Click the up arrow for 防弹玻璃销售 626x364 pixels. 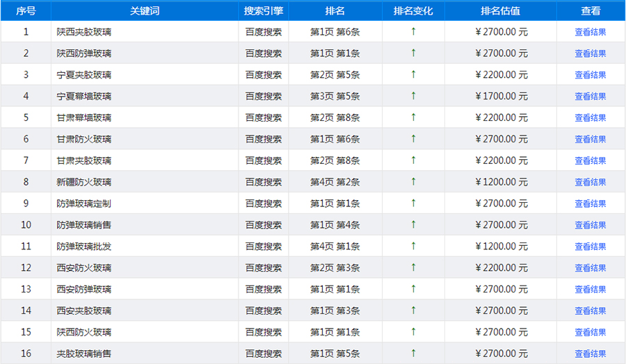tap(413, 225)
